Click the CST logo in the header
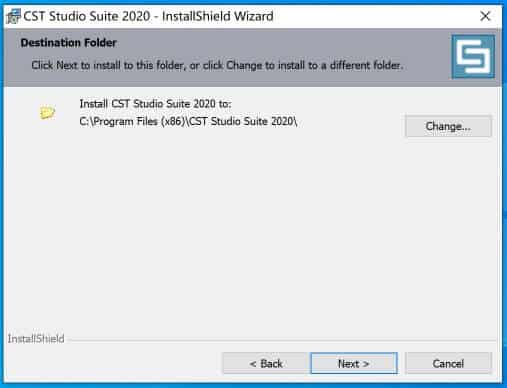Image resolution: width=507 pixels, height=388 pixels. click(473, 57)
